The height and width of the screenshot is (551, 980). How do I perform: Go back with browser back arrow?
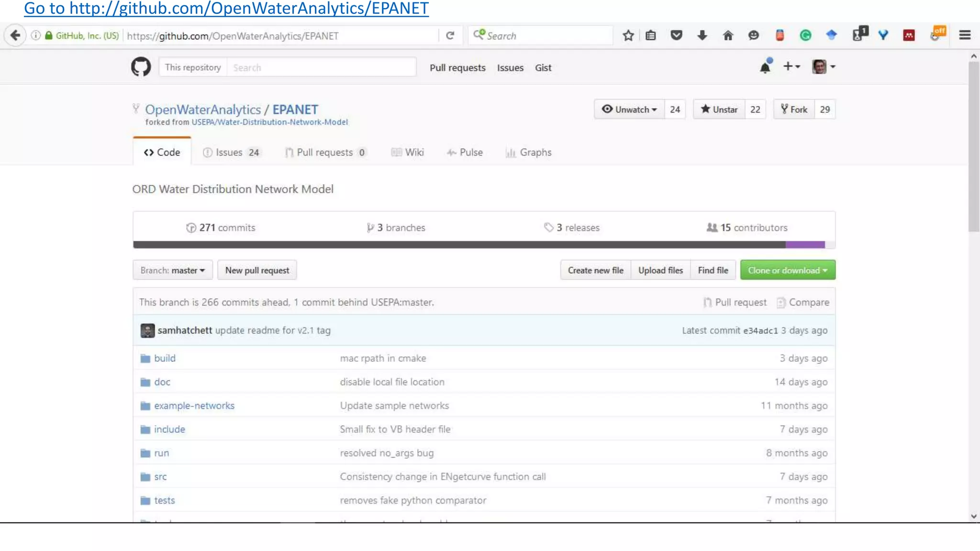click(15, 35)
